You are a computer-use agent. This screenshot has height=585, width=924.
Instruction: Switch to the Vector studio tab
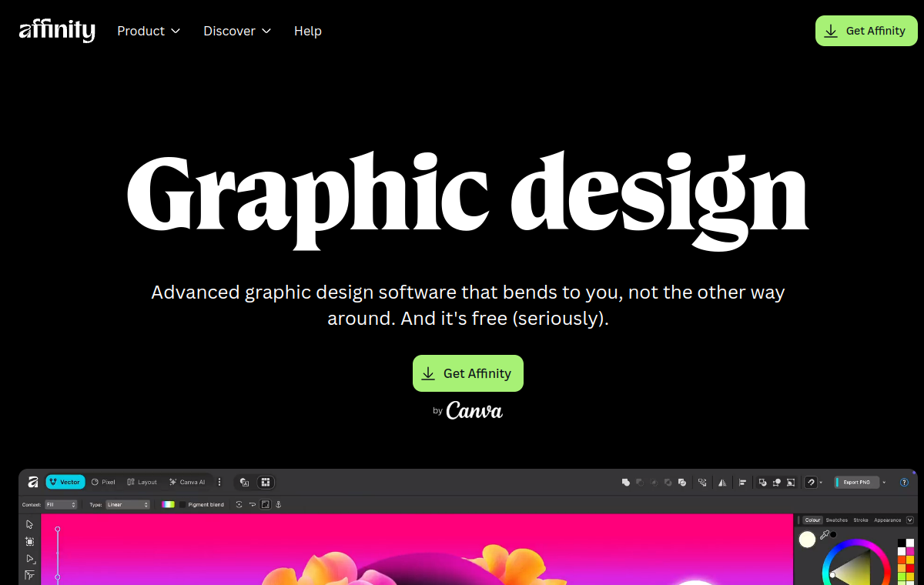tap(65, 482)
